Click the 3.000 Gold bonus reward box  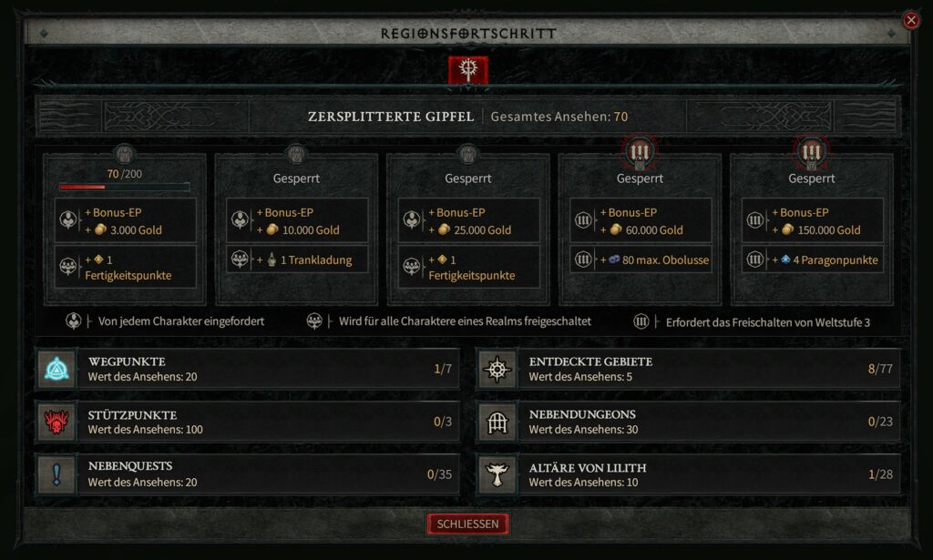tap(126, 220)
